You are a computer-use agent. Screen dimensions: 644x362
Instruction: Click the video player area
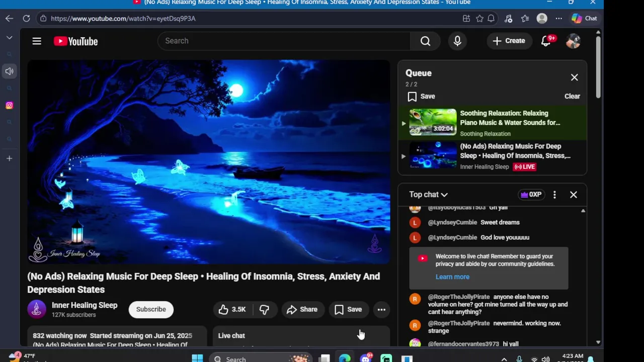point(209,162)
